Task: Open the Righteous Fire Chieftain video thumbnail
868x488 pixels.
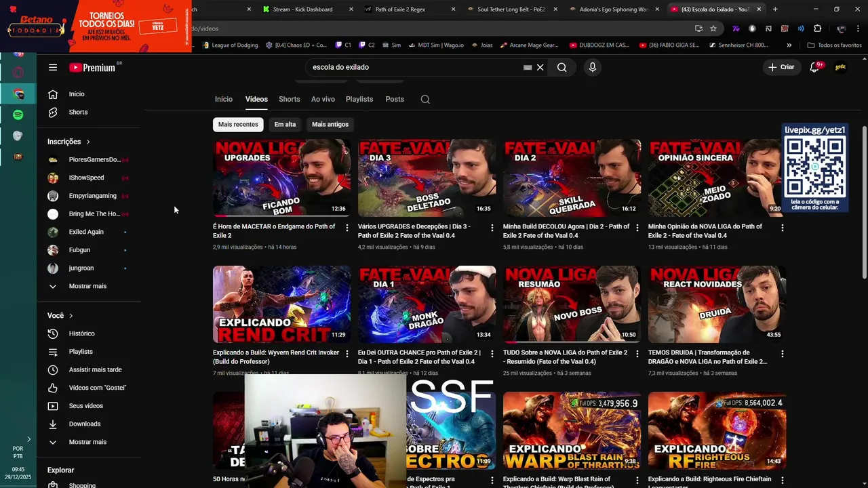Action: coord(717,431)
